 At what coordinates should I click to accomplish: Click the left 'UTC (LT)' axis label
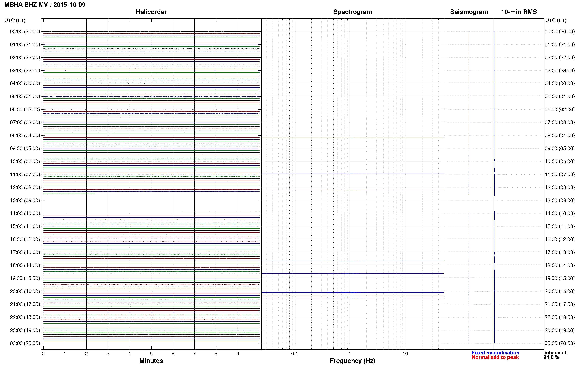click(15, 20)
